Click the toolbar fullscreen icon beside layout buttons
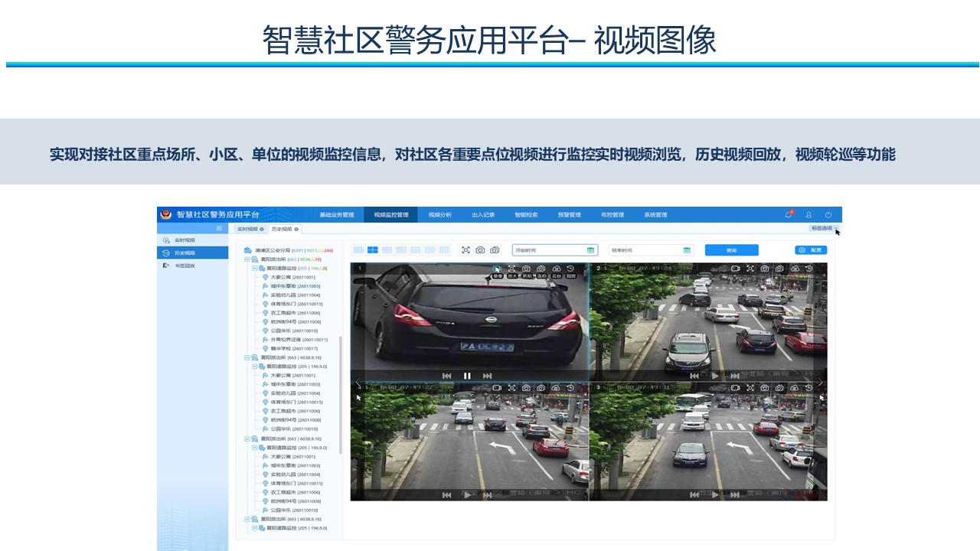The height and width of the screenshot is (551, 980). click(465, 250)
